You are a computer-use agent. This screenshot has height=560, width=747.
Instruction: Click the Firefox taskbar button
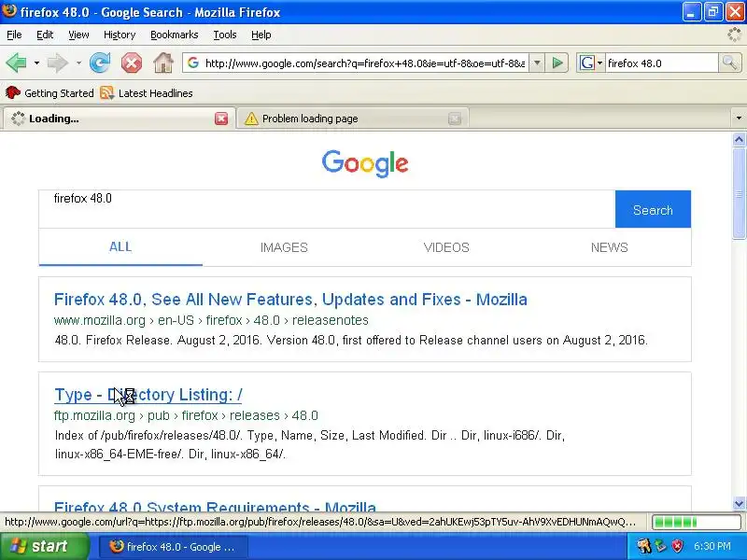click(174, 547)
